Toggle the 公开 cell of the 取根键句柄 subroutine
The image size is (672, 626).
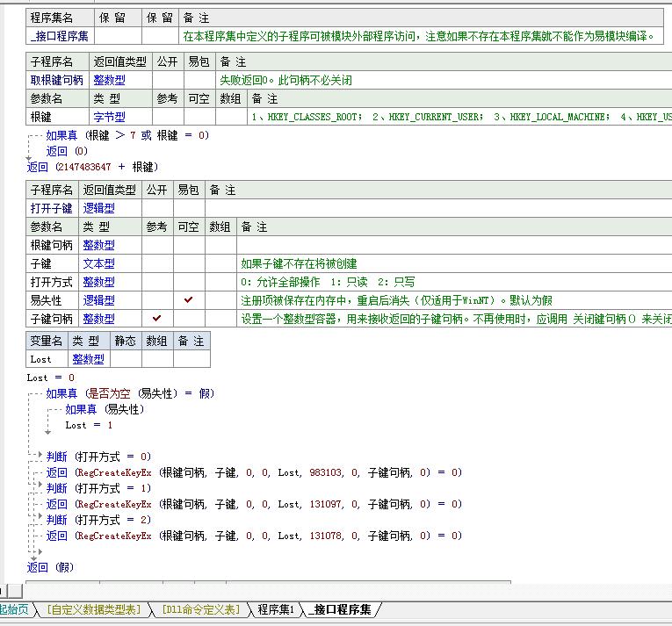(168, 80)
